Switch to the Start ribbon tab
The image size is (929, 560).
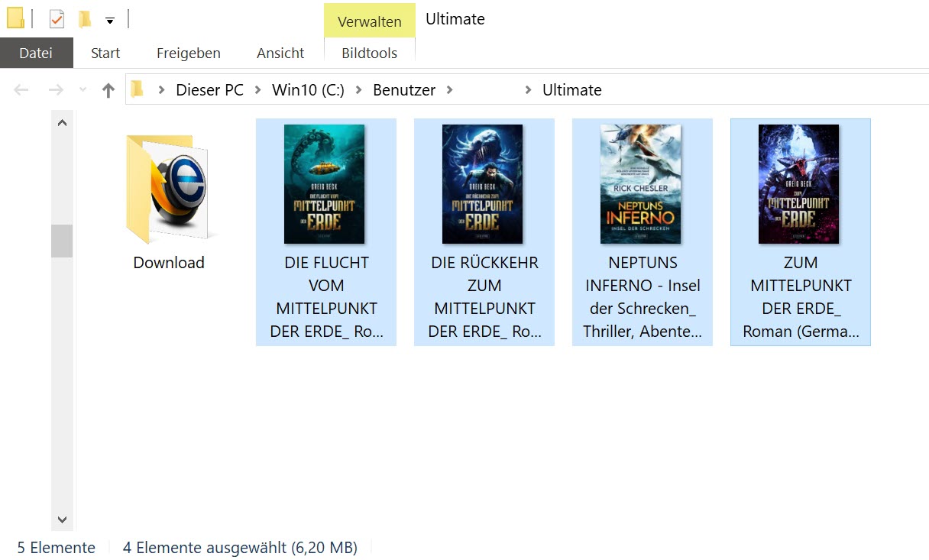click(x=105, y=53)
